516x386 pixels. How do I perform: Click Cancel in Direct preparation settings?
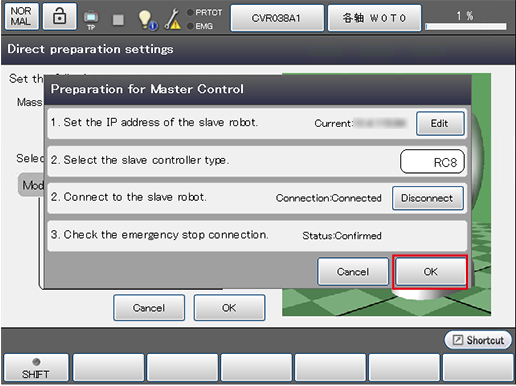(149, 308)
